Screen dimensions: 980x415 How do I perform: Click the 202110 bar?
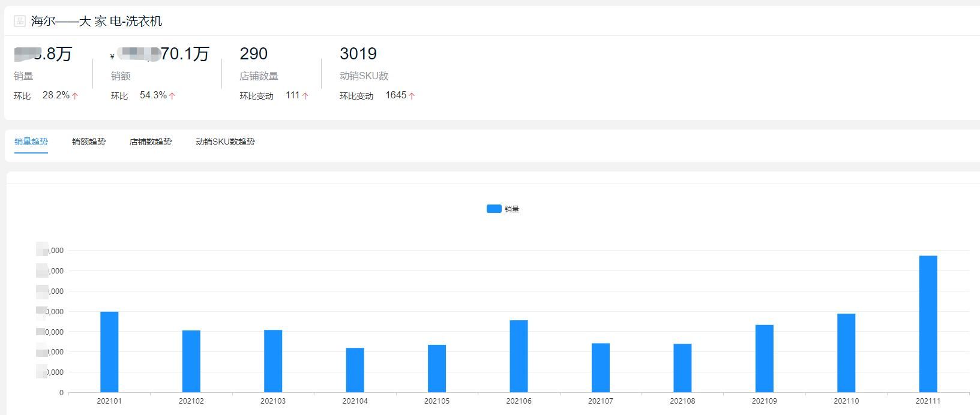846,353
